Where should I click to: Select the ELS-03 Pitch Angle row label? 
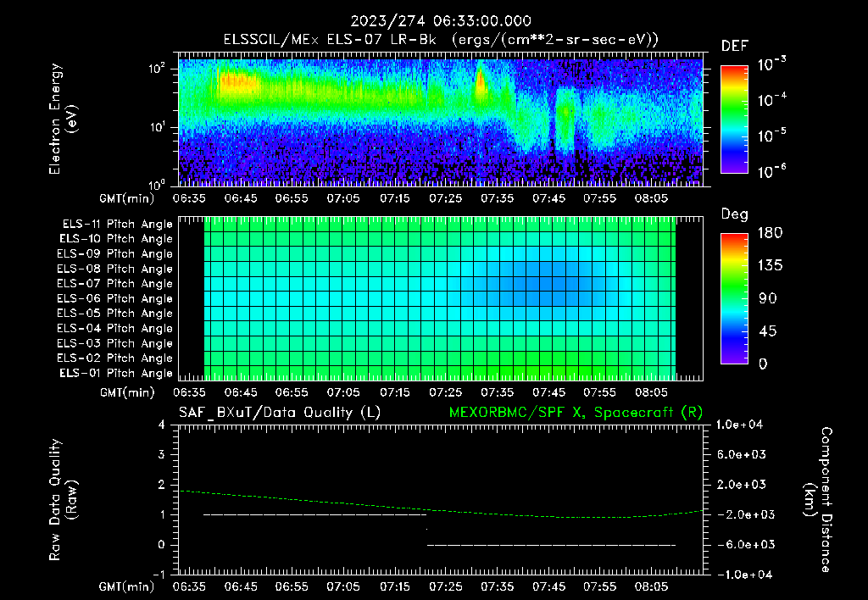click(x=115, y=344)
